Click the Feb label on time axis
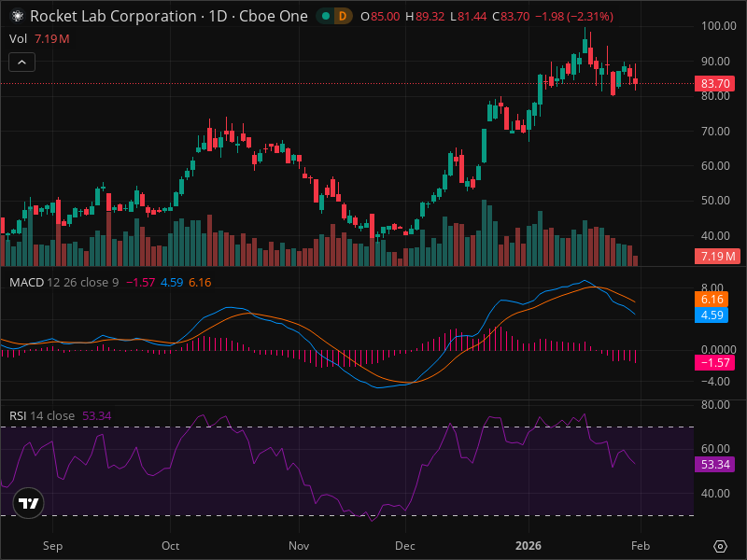Image resolution: width=747 pixels, height=560 pixels. point(641,546)
